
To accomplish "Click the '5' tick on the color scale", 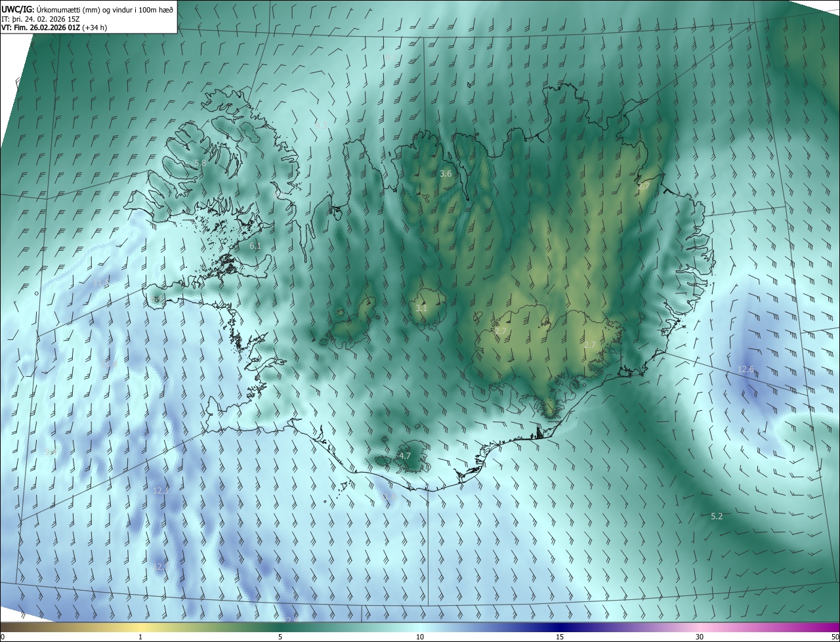I will [280, 637].
